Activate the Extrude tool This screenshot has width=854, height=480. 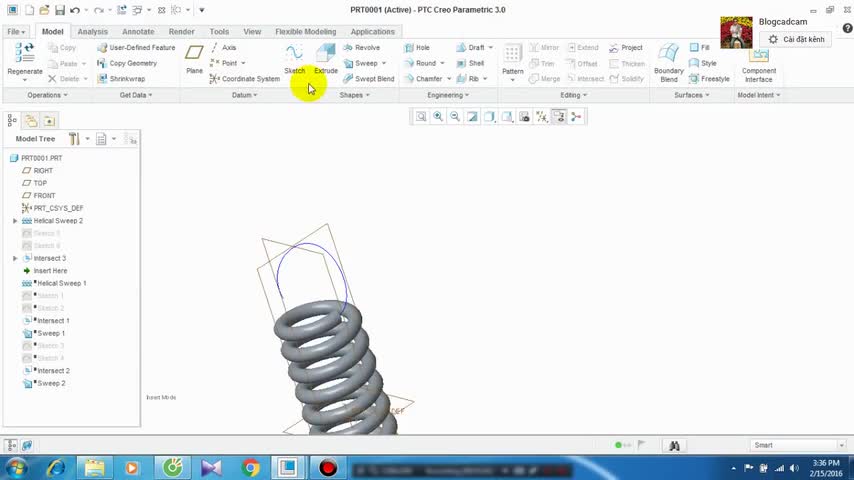point(326,59)
